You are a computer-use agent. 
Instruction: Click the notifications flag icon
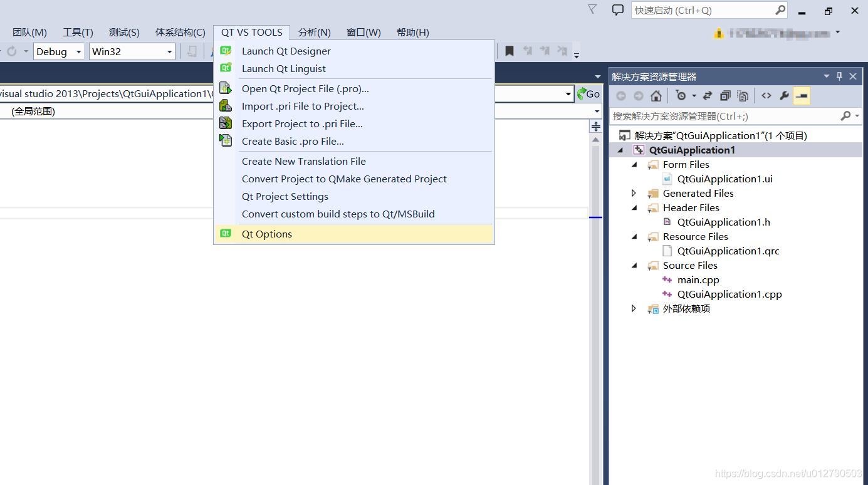(592, 9)
